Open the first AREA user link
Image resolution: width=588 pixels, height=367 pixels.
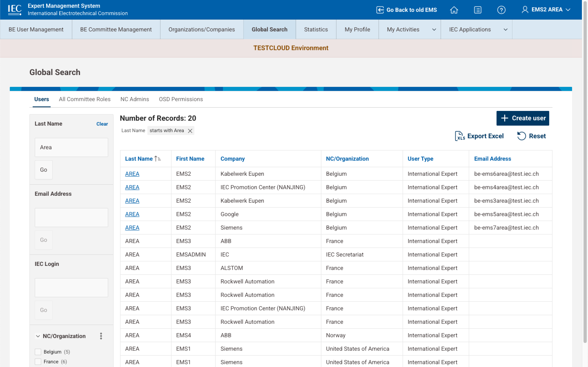(x=132, y=174)
